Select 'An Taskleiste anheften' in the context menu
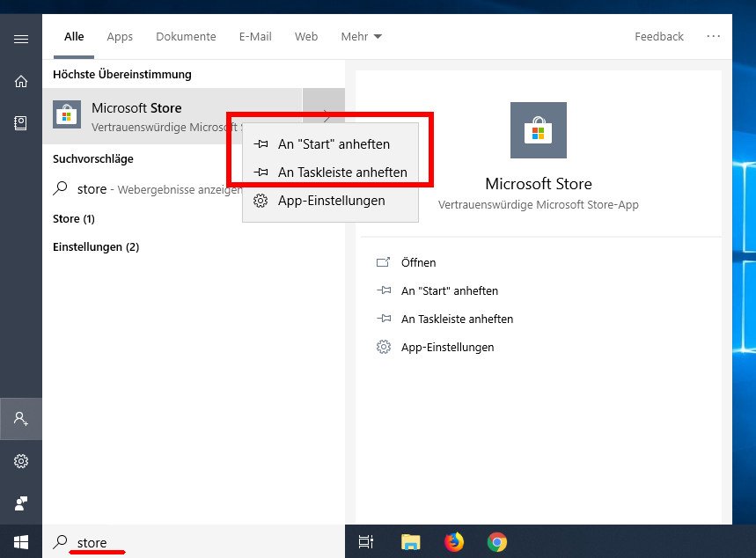Viewport: 756px width, 558px height. [342, 172]
